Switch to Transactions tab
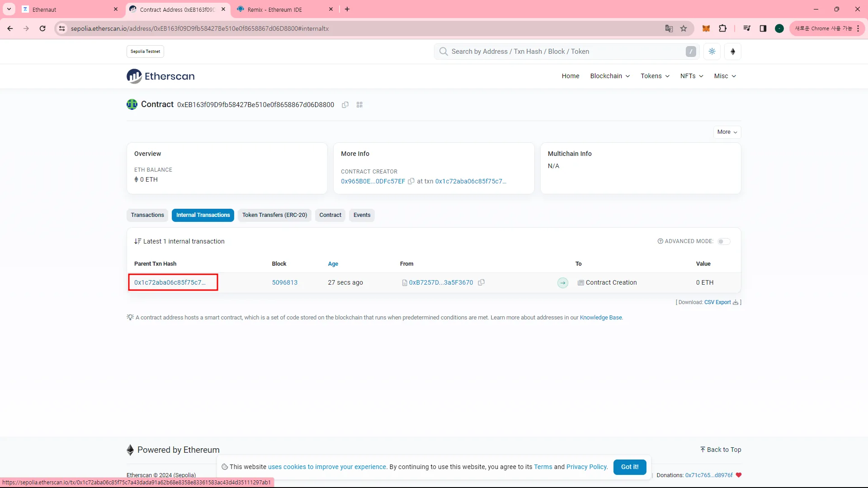The height and width of the screenshot is (488, 868). 147,215
